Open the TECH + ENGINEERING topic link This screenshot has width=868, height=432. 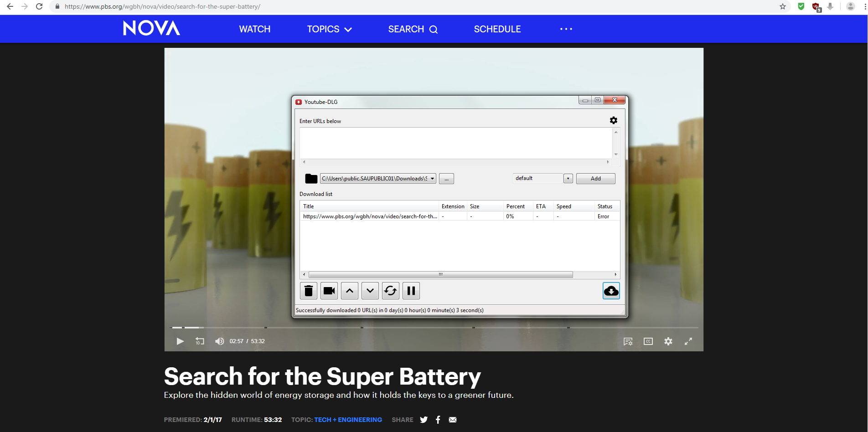(x=348, y=420)
